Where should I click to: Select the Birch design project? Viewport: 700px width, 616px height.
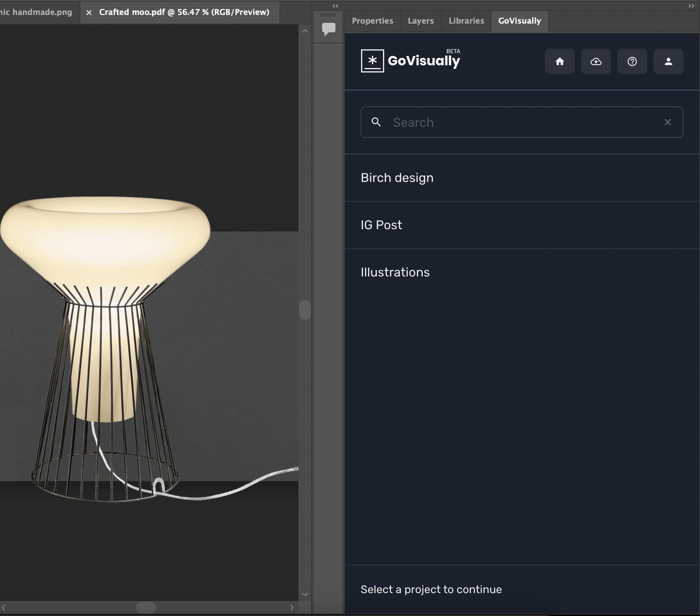pos(397,178)
